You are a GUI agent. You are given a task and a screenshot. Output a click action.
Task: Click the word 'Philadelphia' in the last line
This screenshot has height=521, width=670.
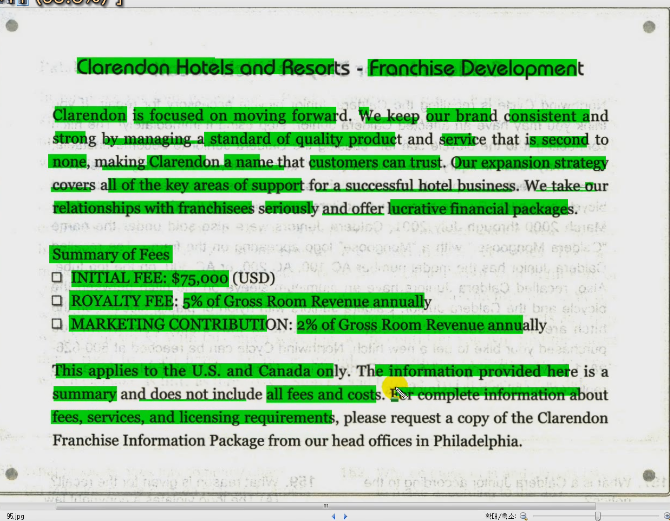[x=477, y=441]
